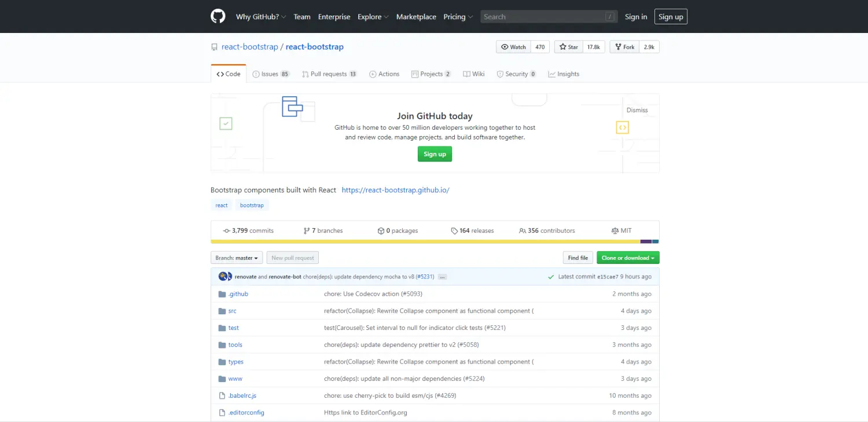This screenshot has width=868, height=422.
Task: Click the green commit status checkmark
Action: [x=551, y=277]
